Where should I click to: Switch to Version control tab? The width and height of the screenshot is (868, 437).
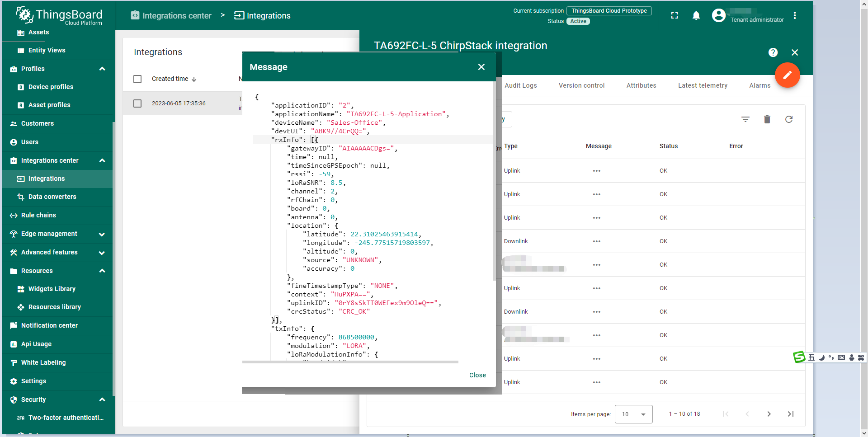[x=581, y=85]
